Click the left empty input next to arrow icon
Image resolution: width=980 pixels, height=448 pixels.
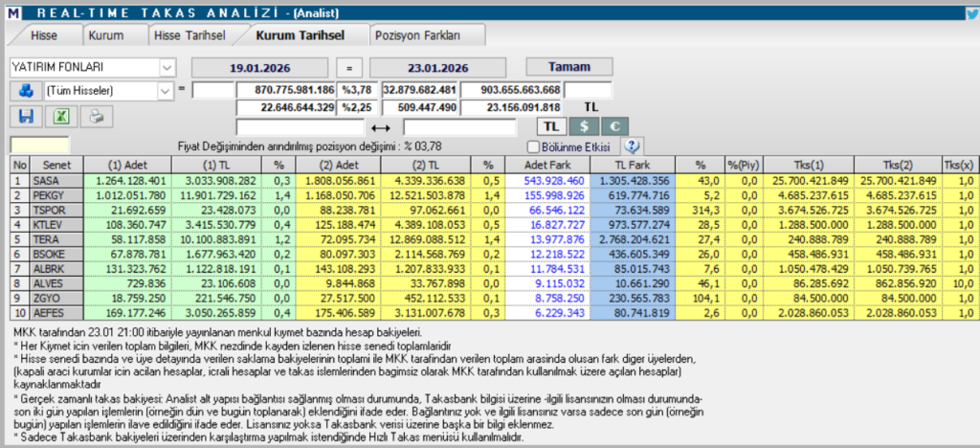click(300, 127)
